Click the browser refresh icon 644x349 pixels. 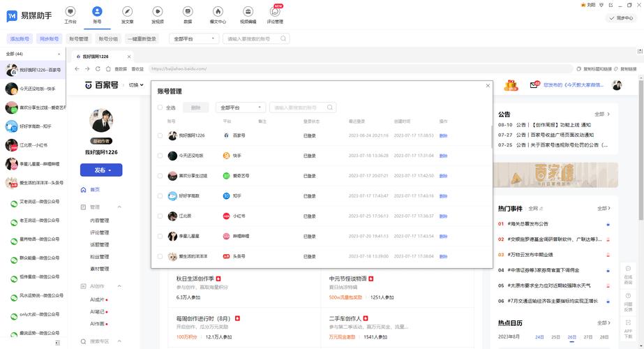98,69
